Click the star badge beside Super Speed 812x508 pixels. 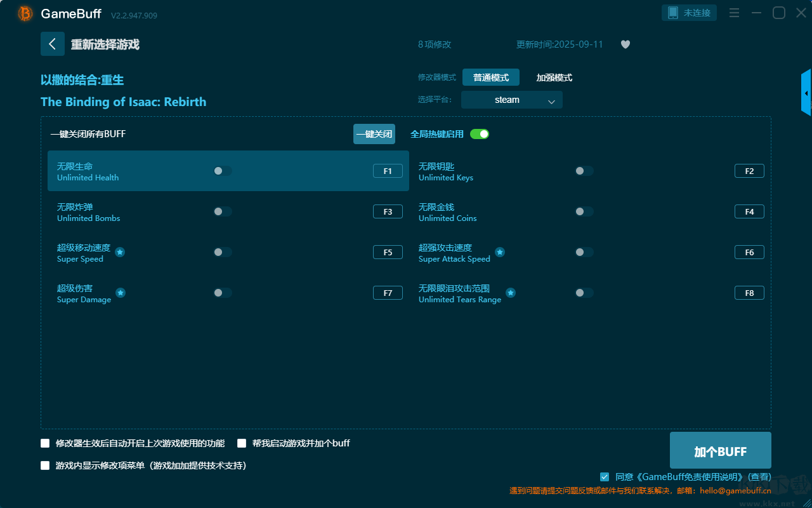click(120, 252)
